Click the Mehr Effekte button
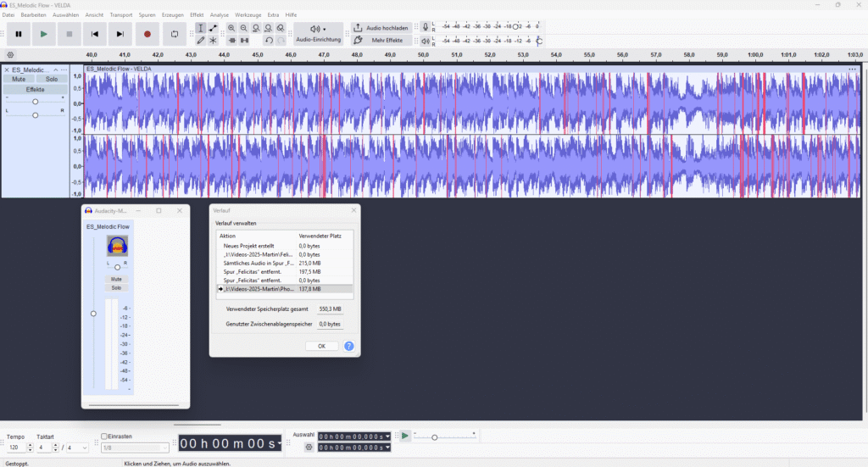The image size is (868, 467). 381,40
